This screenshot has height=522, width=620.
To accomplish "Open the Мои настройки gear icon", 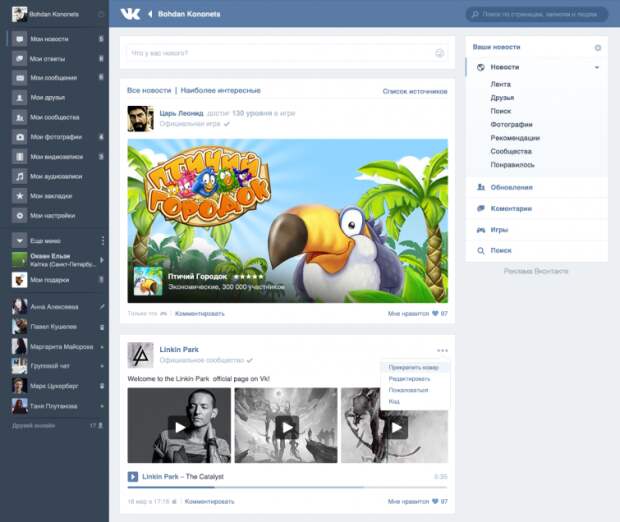I will coord(19,216).
